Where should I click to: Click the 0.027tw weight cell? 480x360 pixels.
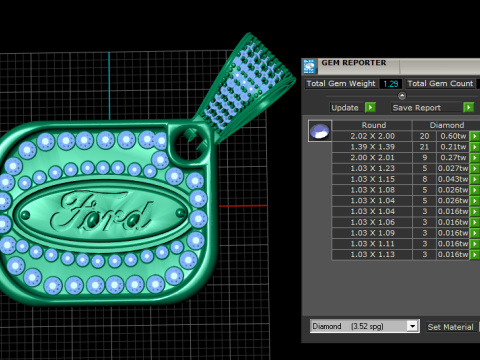click(453, 168)
